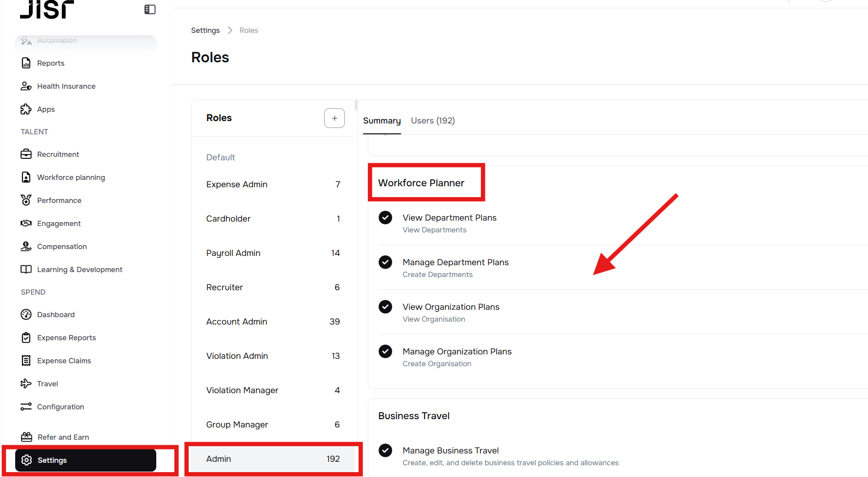Click the Recruitment briefcase icon

point(26,154)
